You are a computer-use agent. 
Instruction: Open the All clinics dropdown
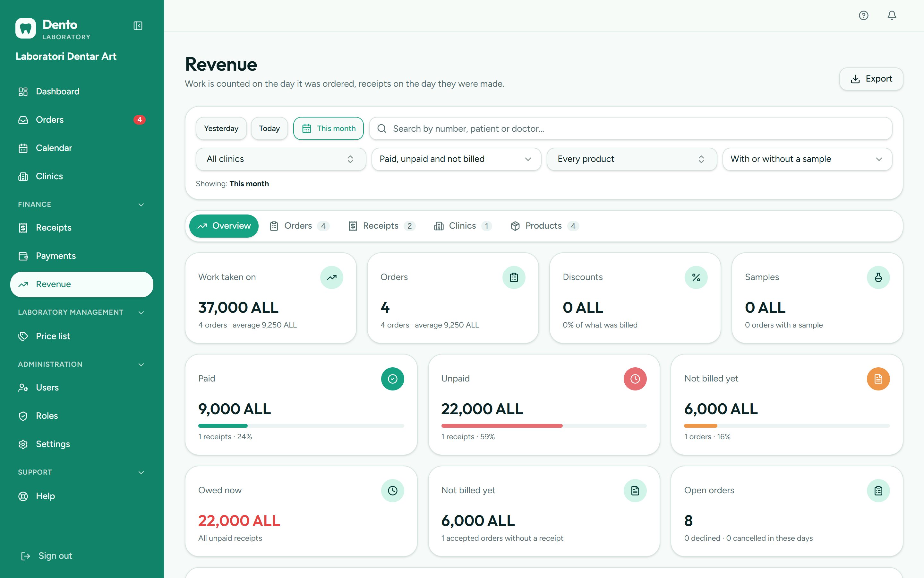tap(281, 159)
